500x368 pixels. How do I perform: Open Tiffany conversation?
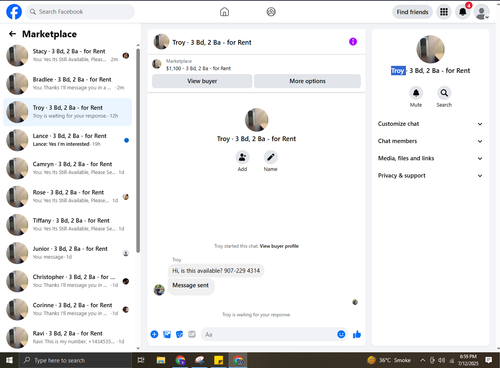(68, 225)
